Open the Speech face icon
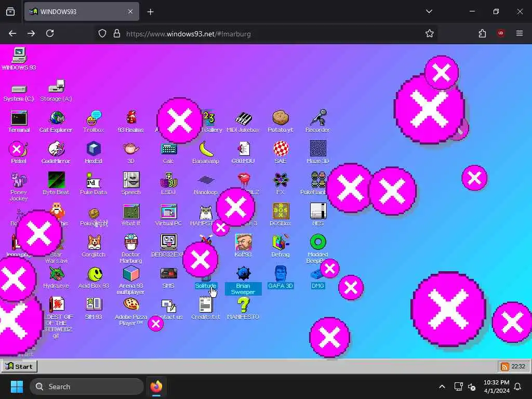Viewport: 532px width, 399px height. [x=131, y=180]
